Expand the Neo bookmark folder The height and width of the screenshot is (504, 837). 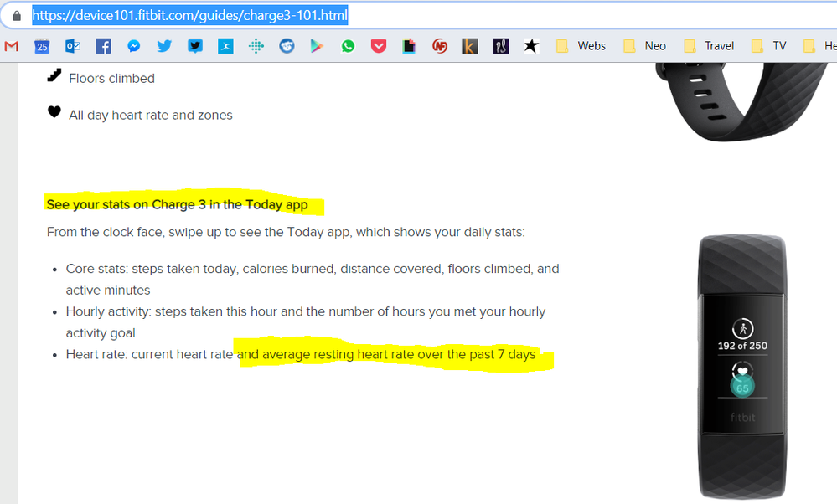(645, 46)
